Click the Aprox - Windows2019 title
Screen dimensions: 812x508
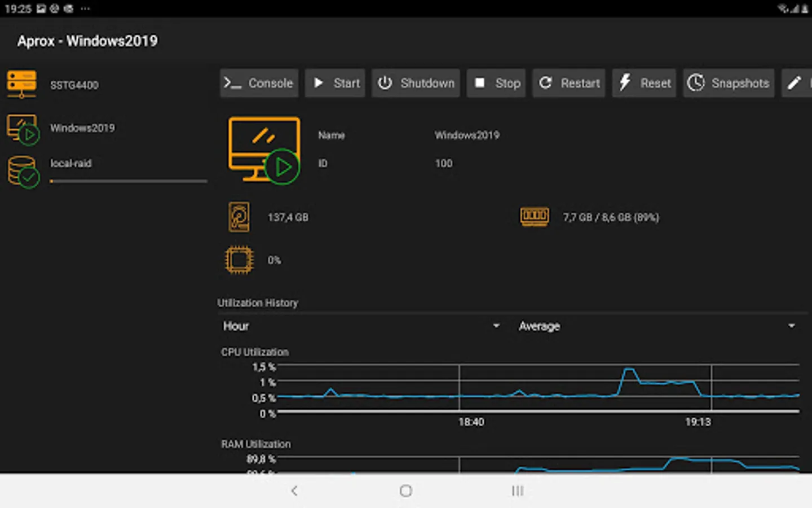[x=87, y=41]
